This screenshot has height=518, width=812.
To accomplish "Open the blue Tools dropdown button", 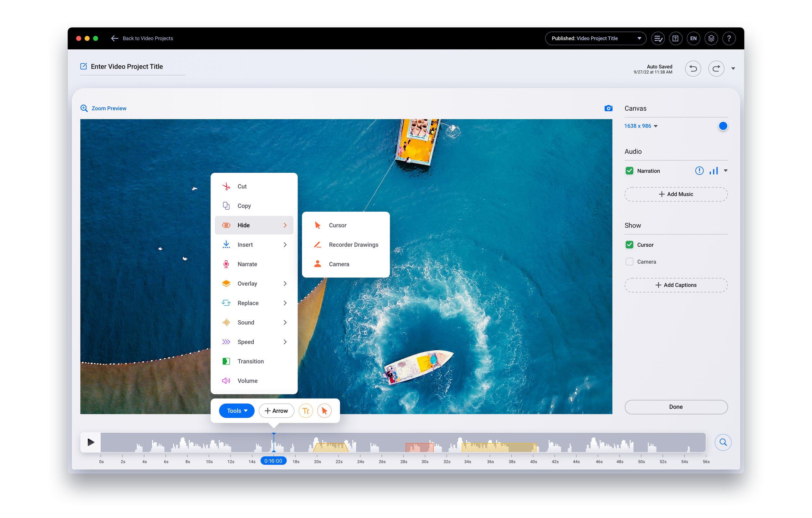I will click(237, 411).
